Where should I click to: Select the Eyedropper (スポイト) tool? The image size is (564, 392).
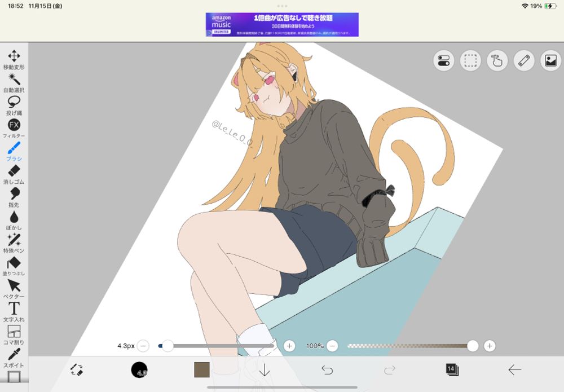pyautogui.click(x=14, y=358)
